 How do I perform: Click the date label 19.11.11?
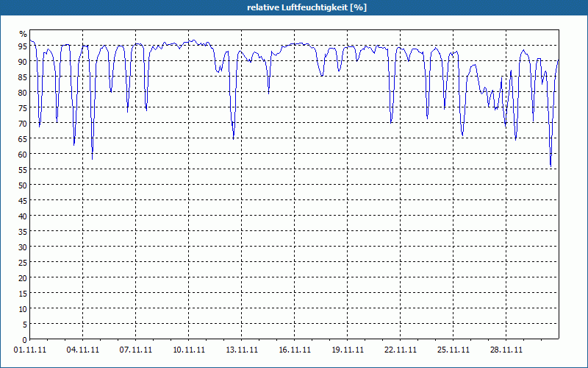pos(347,350)
